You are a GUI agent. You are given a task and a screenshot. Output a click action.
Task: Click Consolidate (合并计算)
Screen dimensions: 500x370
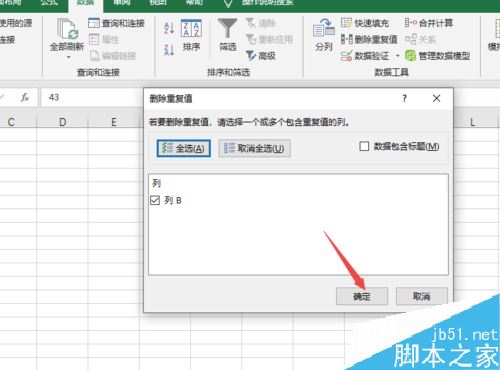tap(429, 23)
